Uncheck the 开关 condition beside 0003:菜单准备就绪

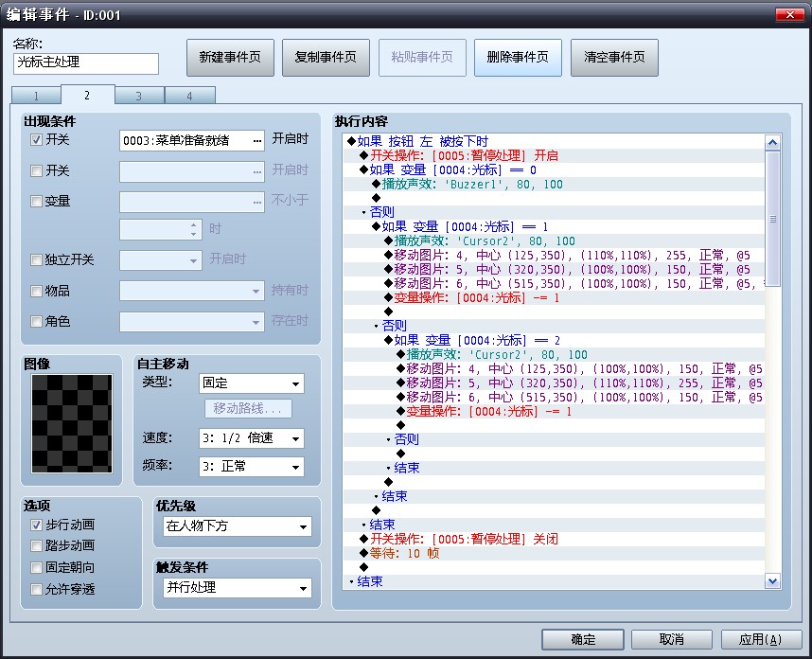pos(36,139)
